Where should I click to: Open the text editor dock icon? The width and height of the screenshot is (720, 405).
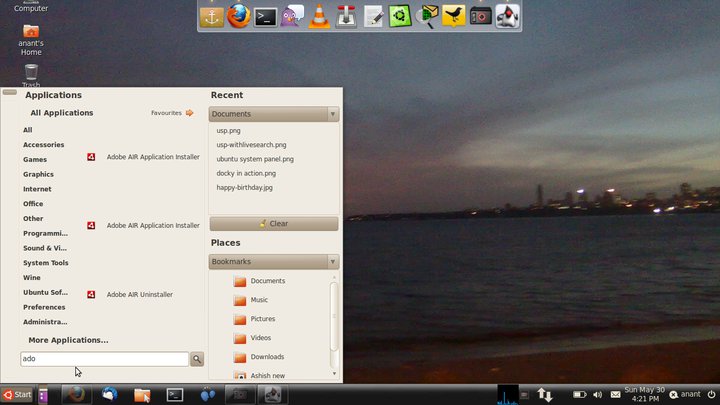pos(373,16)
